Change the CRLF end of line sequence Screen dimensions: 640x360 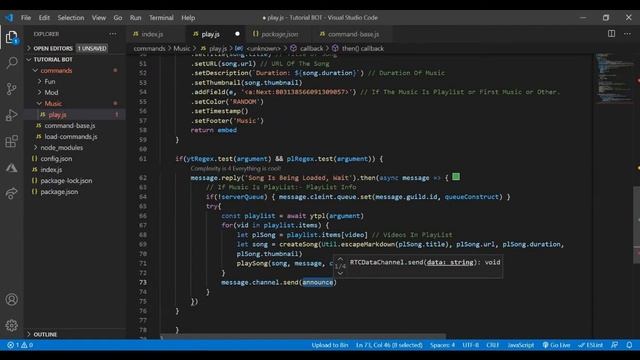point(493,345)
